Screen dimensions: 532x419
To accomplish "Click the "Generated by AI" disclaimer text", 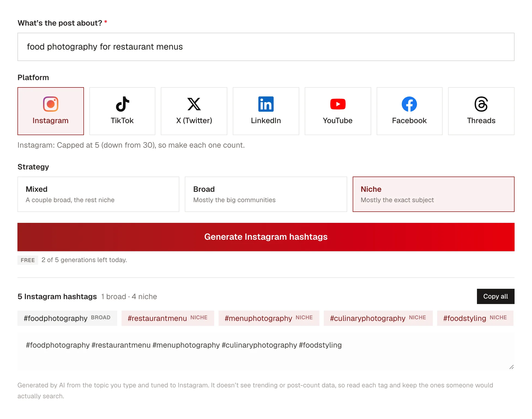I will click(x=255, y=391).
